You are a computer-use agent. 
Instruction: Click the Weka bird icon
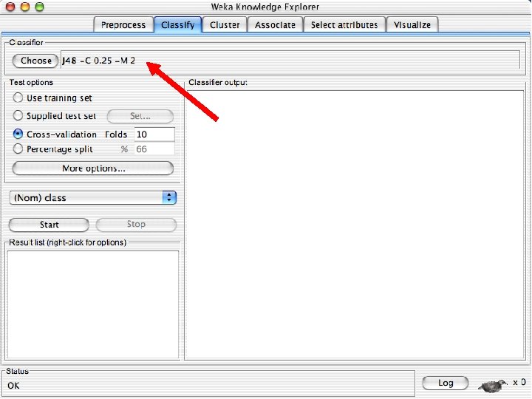click(492, 385)
